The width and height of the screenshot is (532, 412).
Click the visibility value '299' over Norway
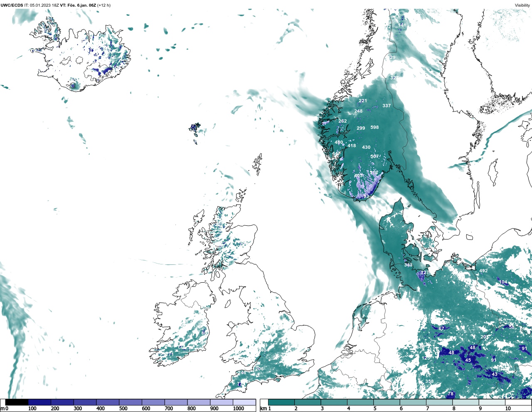point(361,128)
